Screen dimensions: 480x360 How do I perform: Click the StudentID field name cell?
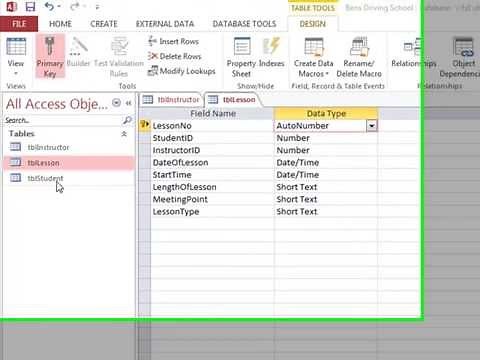point(212,138)
